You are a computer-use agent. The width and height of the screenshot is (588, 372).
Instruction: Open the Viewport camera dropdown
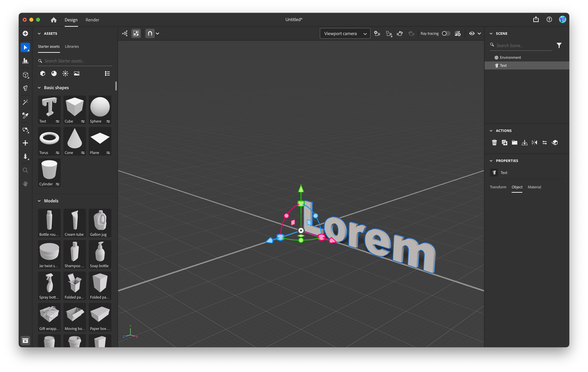[x=345, y=34]
